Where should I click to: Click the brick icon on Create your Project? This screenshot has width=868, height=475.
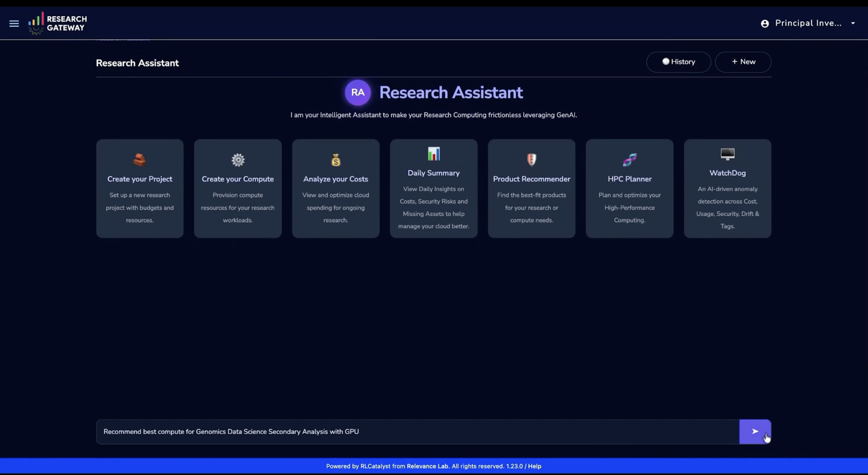point(140,160)
